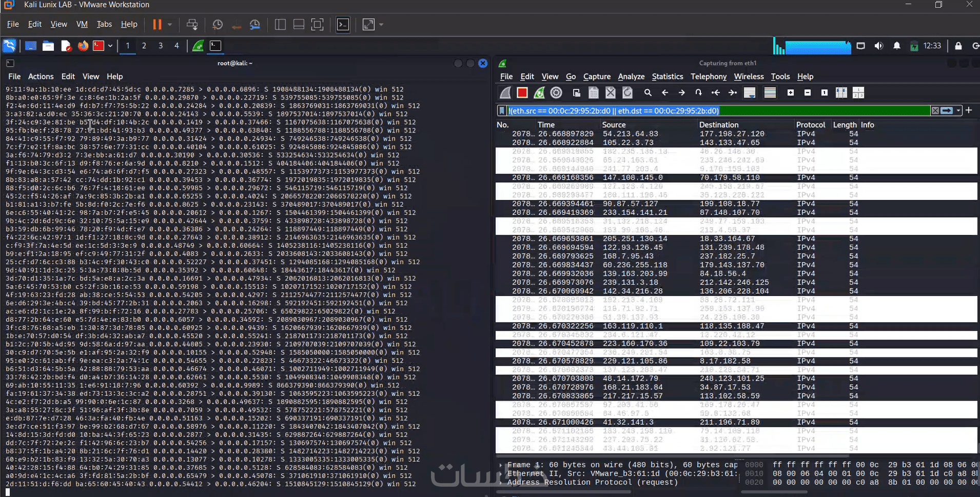Click inside the display filter field
Image resolution: width=980 pixels, height=497 pixels.
click(718, 111)
